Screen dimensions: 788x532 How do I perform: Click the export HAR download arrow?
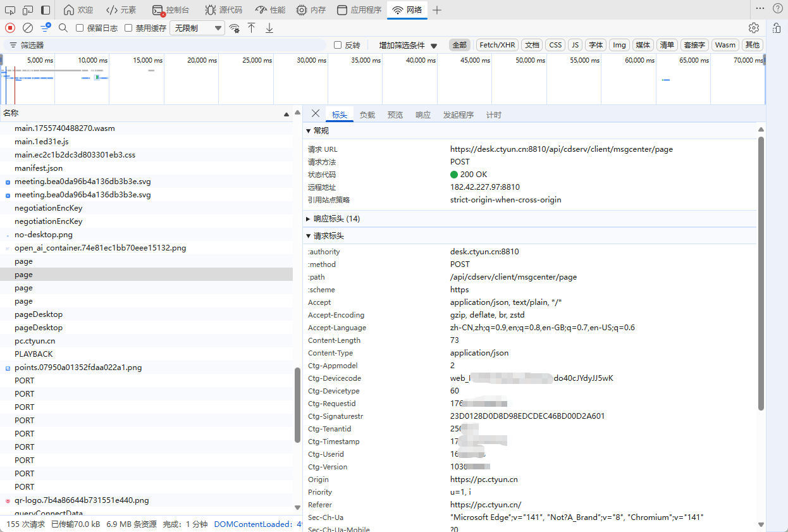coord(269,28)
